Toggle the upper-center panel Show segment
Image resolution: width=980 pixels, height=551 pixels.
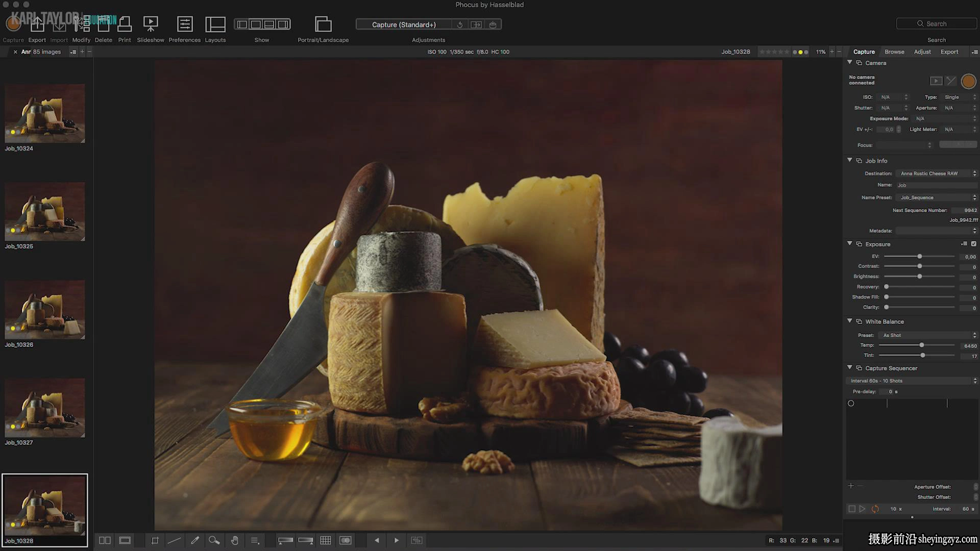(x=256, y=24)
